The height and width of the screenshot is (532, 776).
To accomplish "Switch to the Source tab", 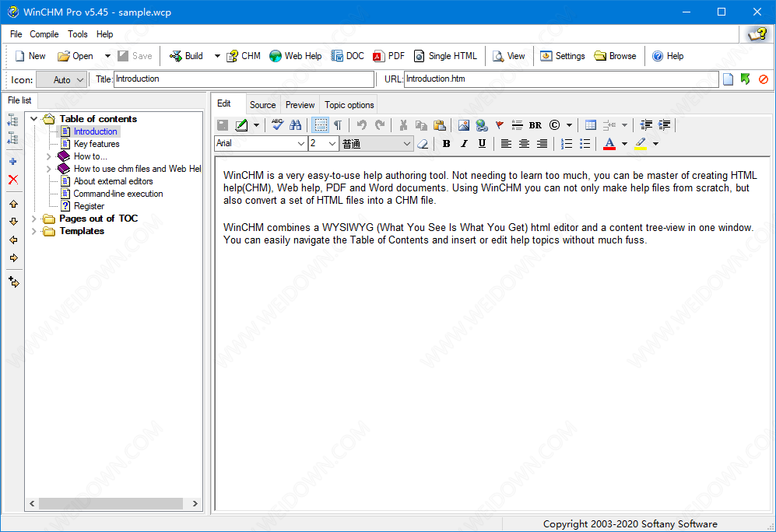I will coord(263,105).
